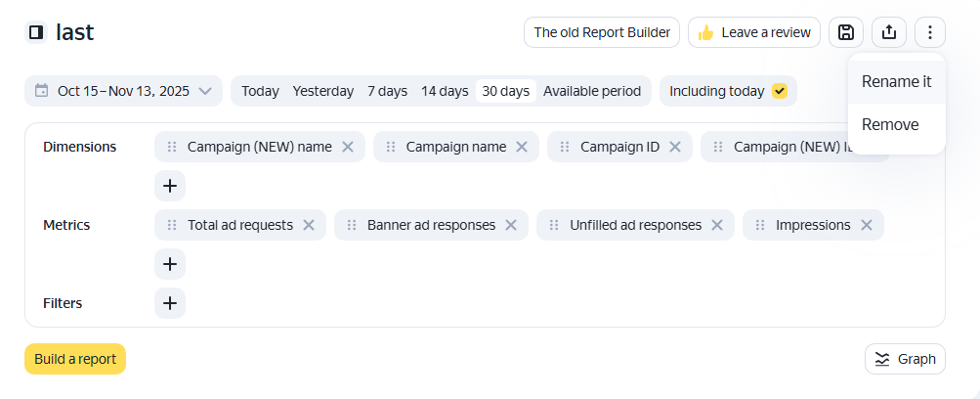
Task: Select Rename it from the menu
Action: coord(896,82)
